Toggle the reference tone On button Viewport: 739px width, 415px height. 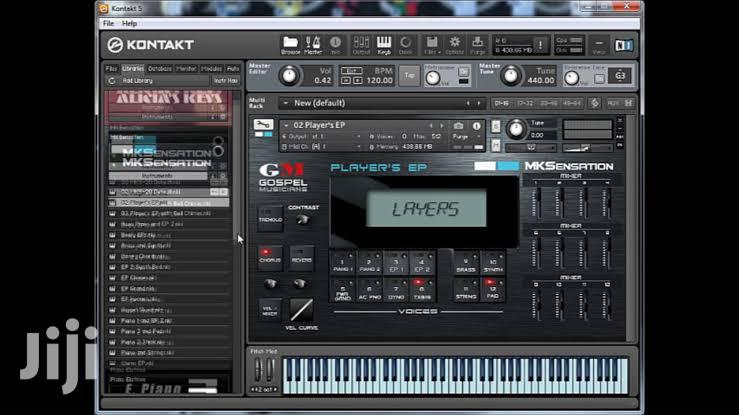point(599,79)
